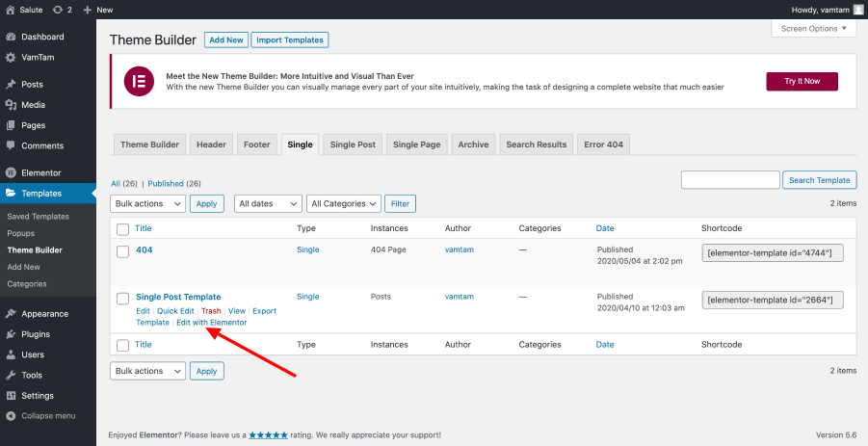Open the All dates dropdown
Image resolution: width=868 pixels, height=446 pixels.
(269, 203)
